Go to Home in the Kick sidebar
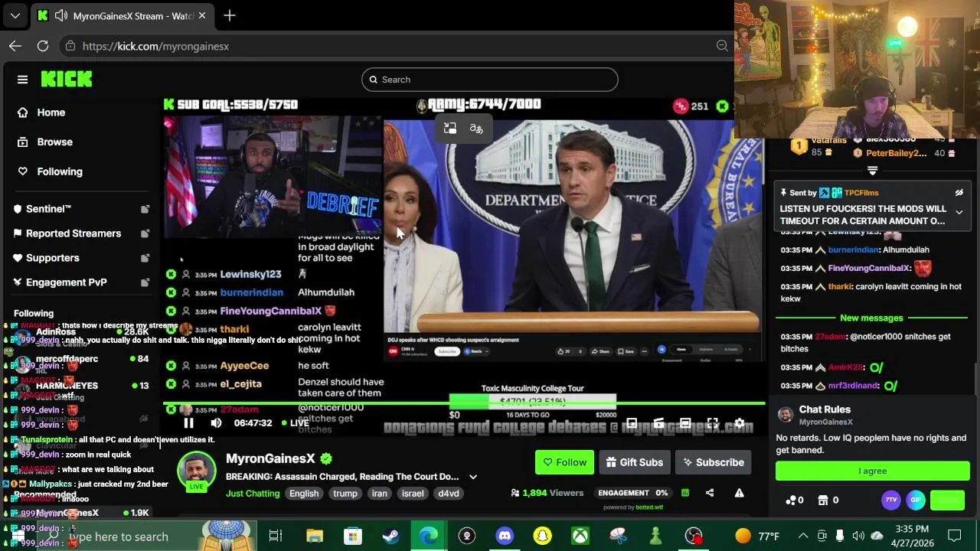This screenshot has height=551, width=980. [51, 112]
